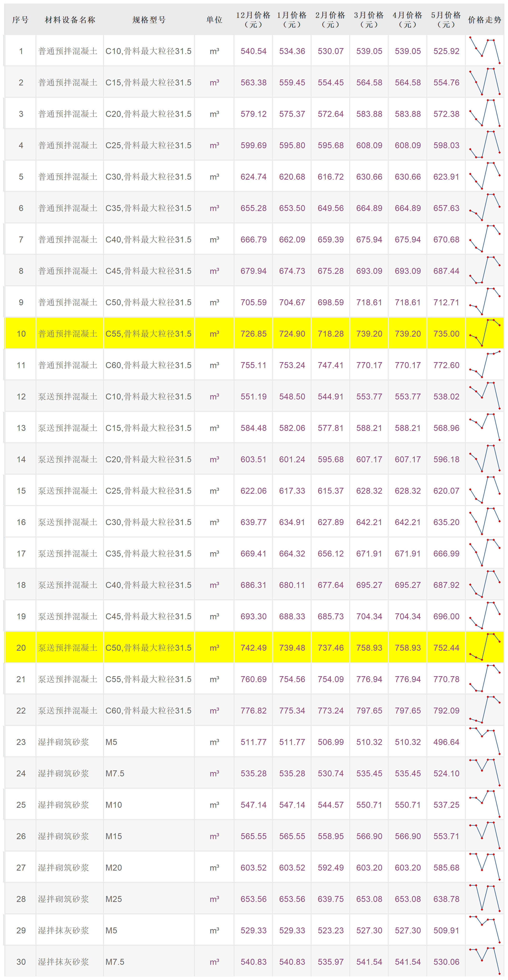Image resolution: width=508 pixels, height=980 pixels.
Task: Click the 价格走势 column header
Action: pyautogui.click(x=484, y=20)
